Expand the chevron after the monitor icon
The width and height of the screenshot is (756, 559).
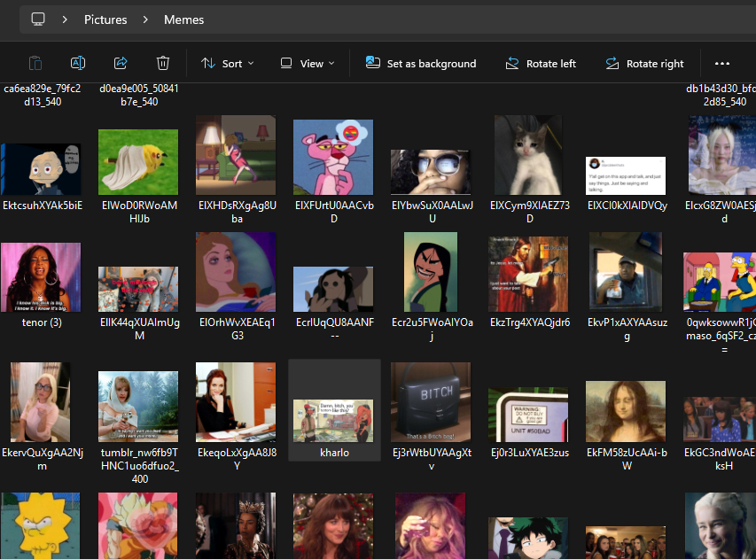coord(64,19)
